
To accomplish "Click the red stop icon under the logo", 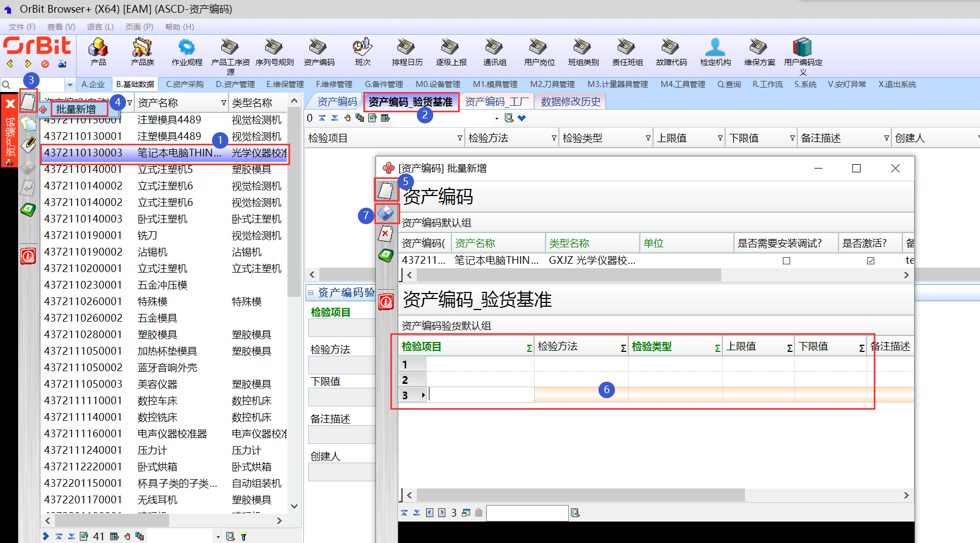I will click(45, 64).
